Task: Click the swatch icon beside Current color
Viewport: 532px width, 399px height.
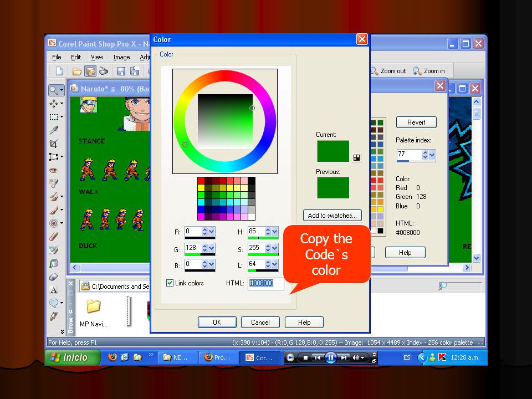Action: click(x=356, y=157)
